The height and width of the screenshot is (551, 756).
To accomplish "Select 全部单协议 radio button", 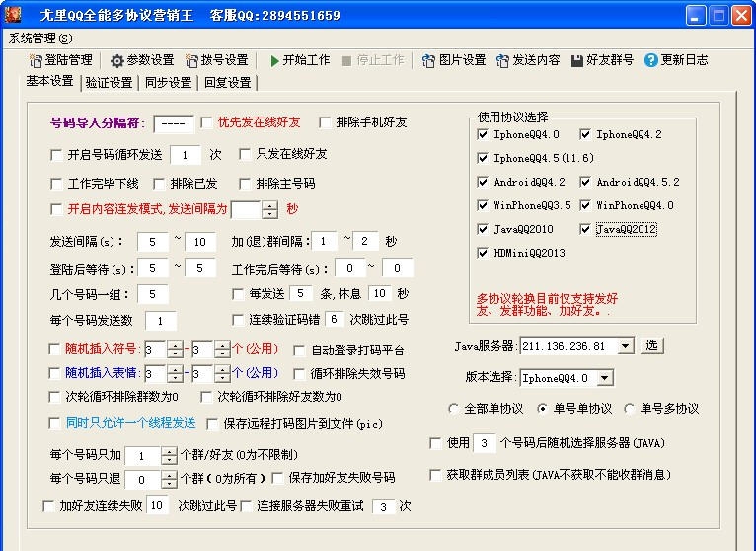I will 453,409.
